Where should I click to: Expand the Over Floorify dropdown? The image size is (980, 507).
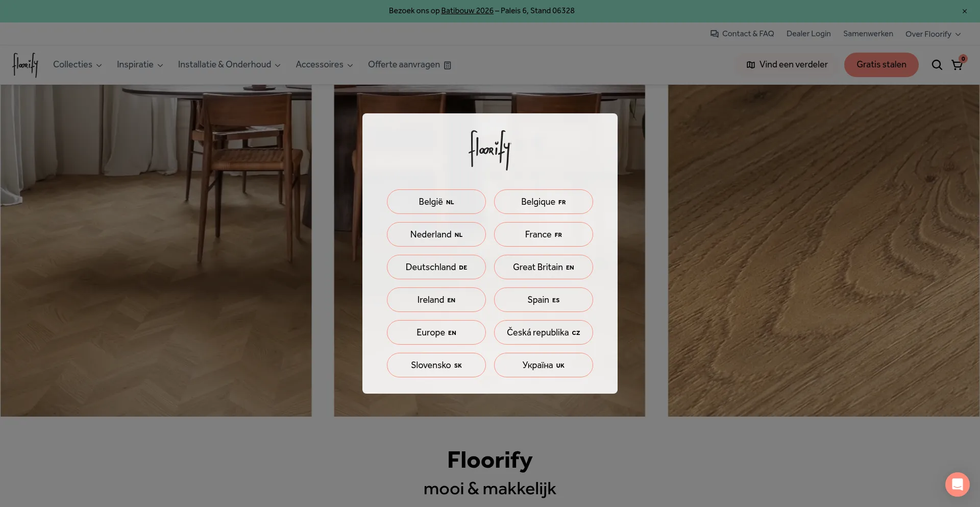point(933,34)
